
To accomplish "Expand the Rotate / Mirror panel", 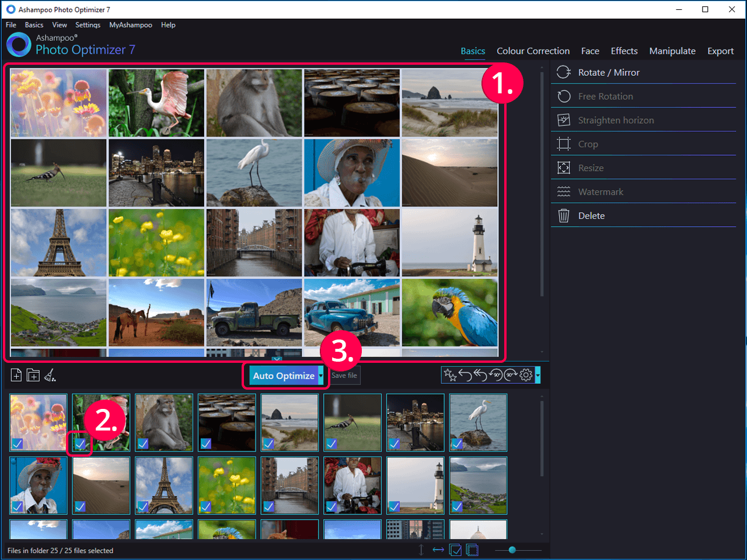I will point(609,72).
